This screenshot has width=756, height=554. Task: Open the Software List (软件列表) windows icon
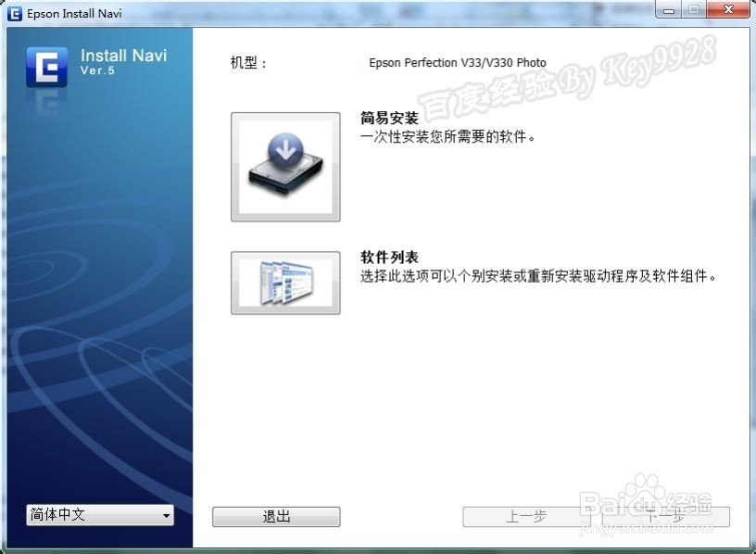pyautogui.click(x=285, y=283)
